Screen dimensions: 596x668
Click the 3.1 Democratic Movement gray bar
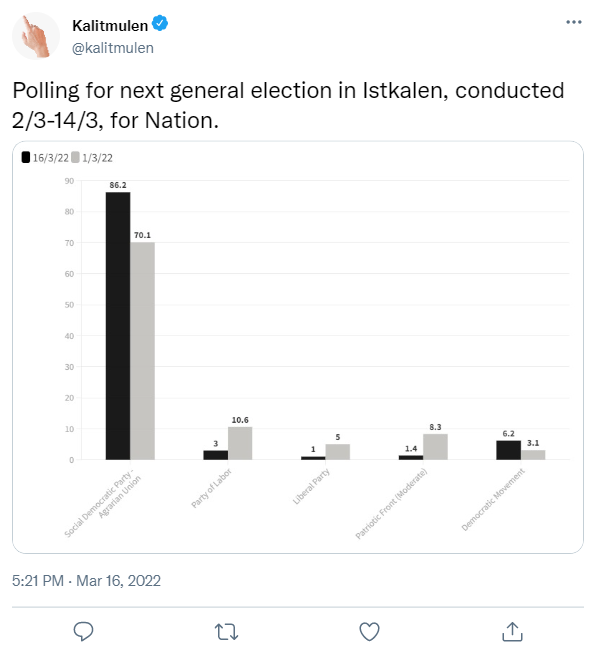coord(533,455)
